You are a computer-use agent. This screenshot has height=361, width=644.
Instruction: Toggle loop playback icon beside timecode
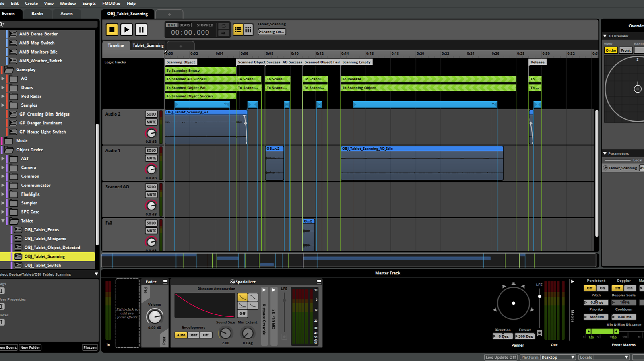point(223,26)
